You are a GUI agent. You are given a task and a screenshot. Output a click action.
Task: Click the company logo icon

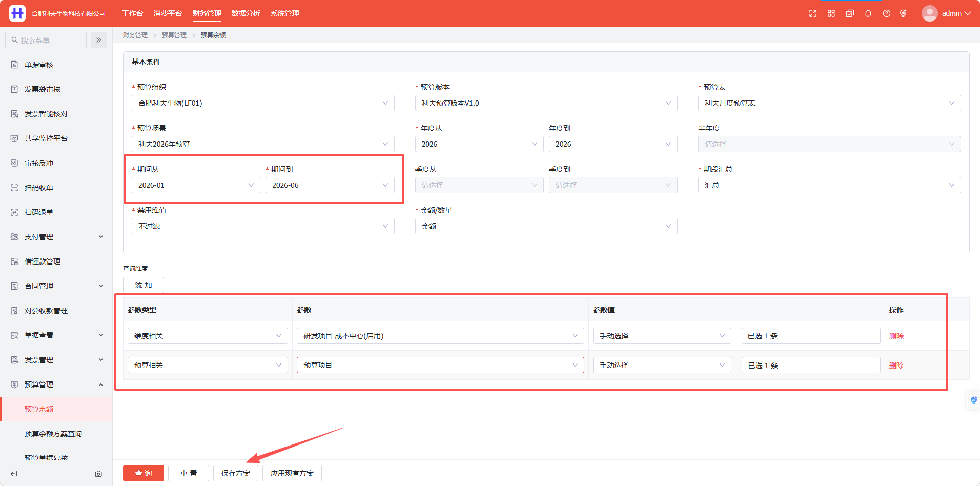point(17,13)
